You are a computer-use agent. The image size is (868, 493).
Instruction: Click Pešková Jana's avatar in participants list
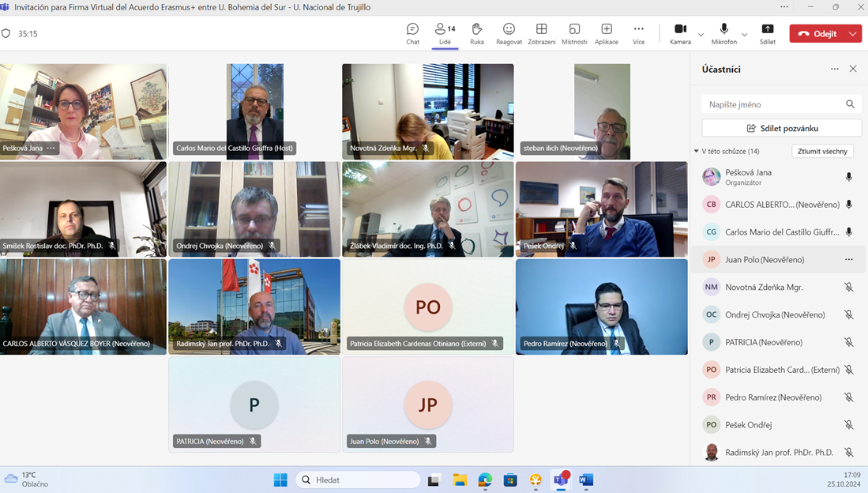click(x=712, y=177)
